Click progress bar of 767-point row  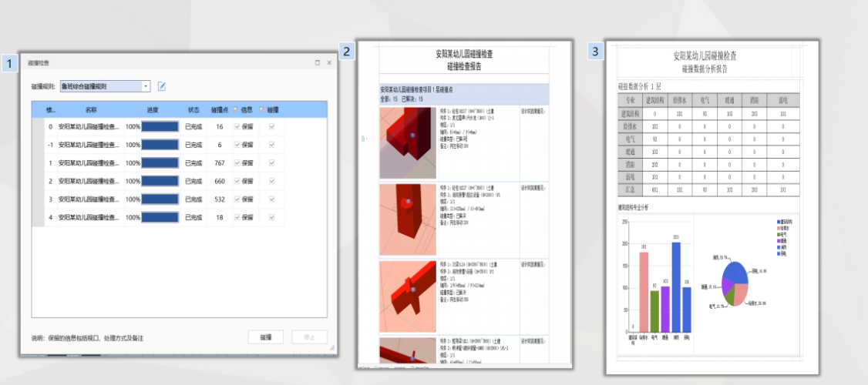(160, 163)
